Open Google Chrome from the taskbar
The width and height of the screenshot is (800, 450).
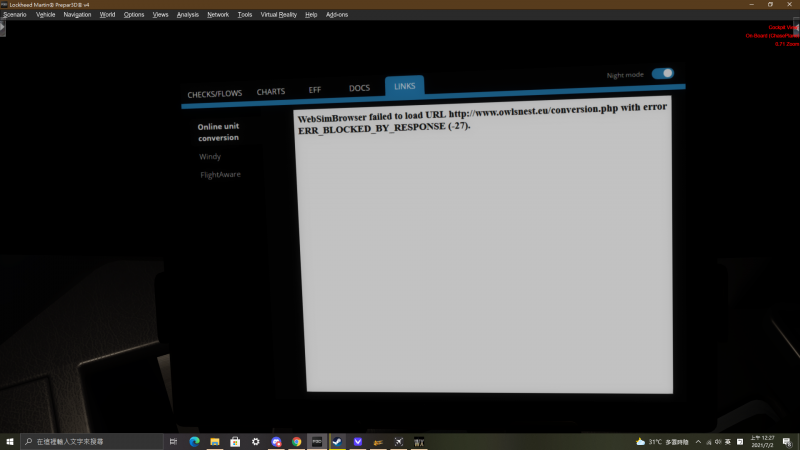click(296, 441)
